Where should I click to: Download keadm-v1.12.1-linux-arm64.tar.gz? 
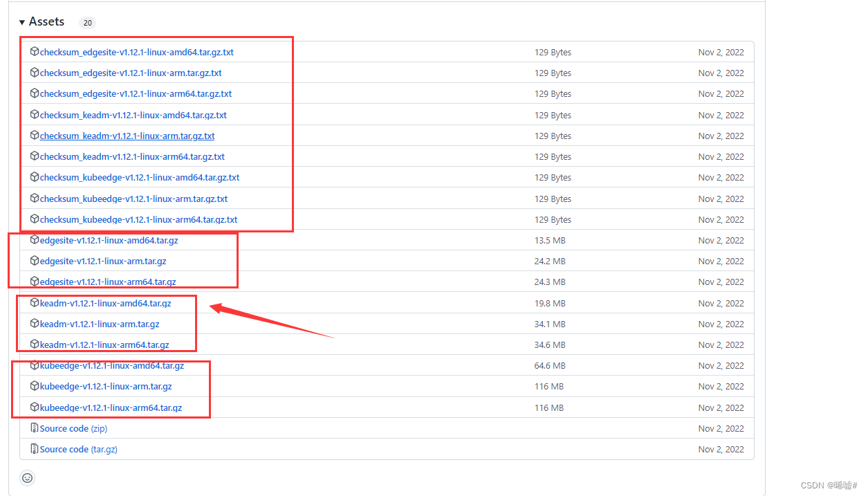tap(104, 345)
